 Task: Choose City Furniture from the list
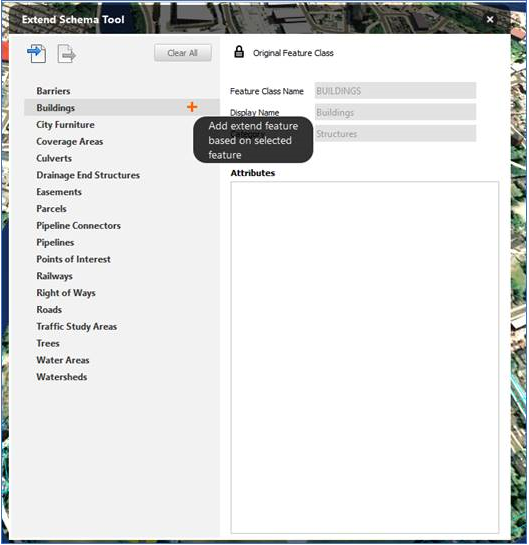[x=65, y=125]
